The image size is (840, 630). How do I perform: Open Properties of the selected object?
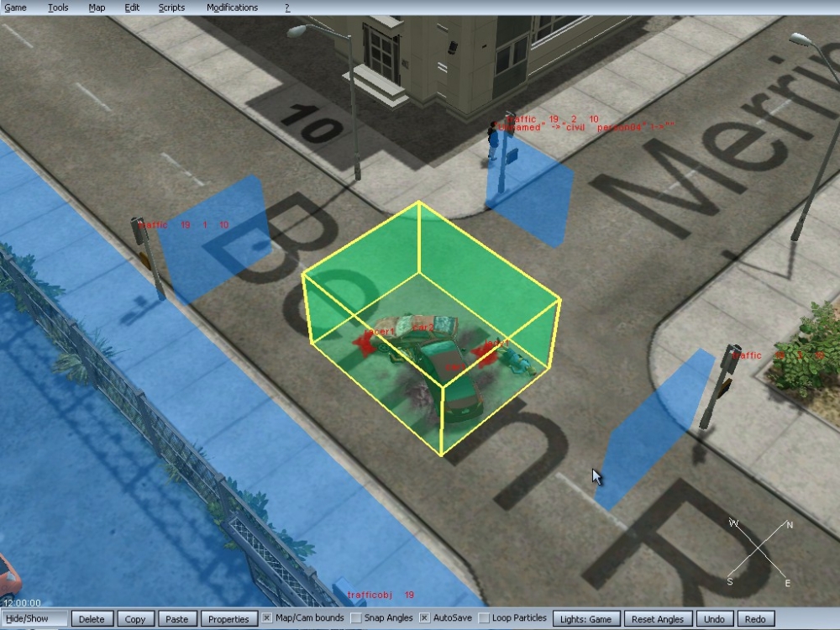pos(228,619)
